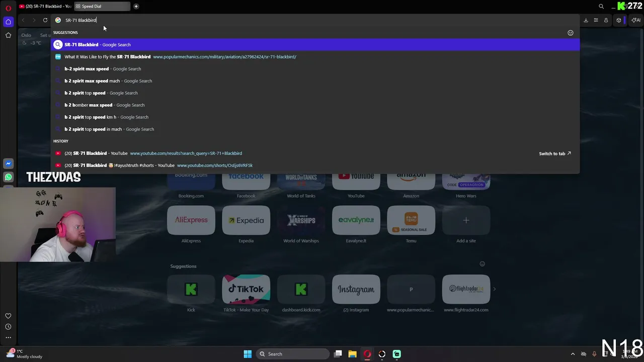Switch to the SR-71 Blackbird YouTube tab

[45, 6]
